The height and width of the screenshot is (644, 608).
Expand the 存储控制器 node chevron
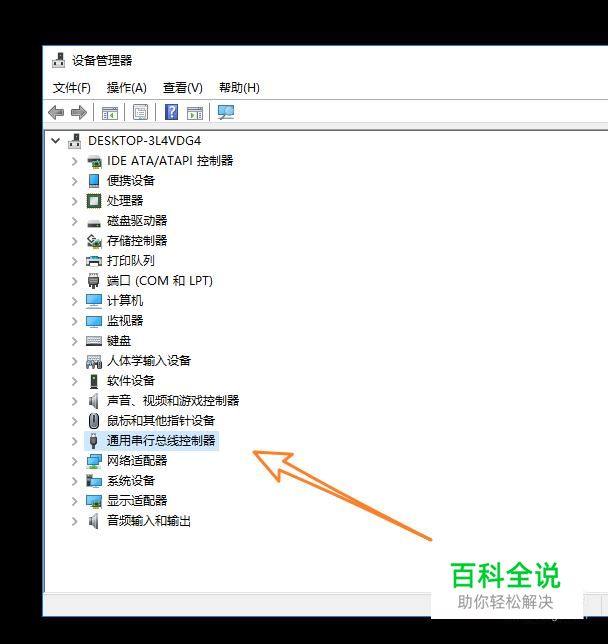74,241
